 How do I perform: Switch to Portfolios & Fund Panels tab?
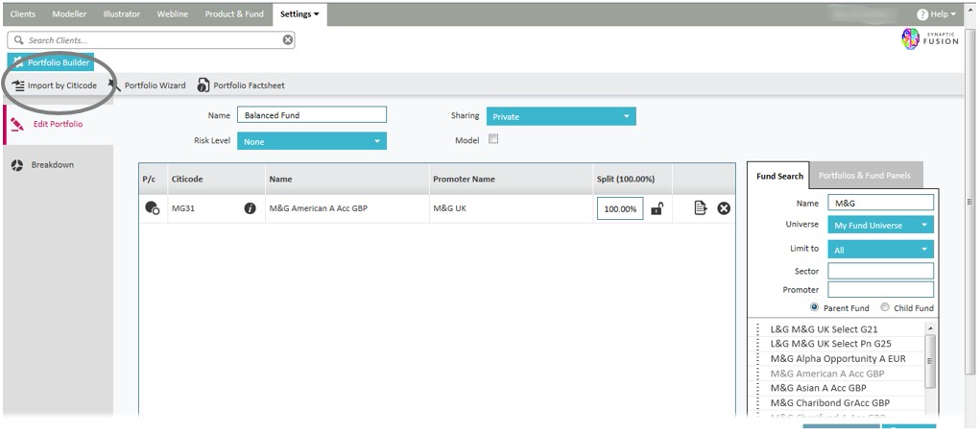(x=865, y=176)
